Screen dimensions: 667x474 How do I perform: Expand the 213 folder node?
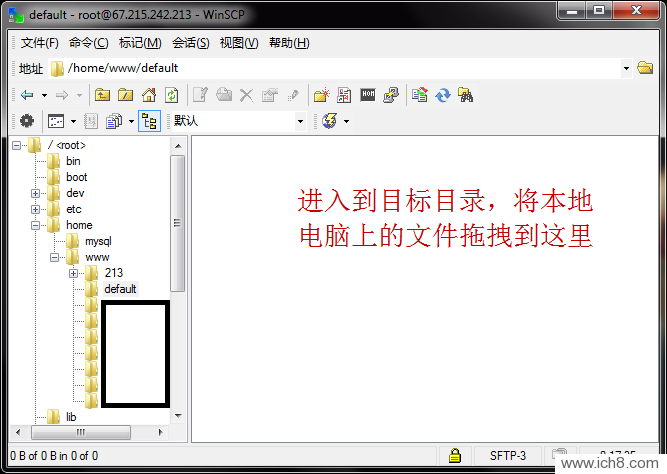tap(74, 273)
